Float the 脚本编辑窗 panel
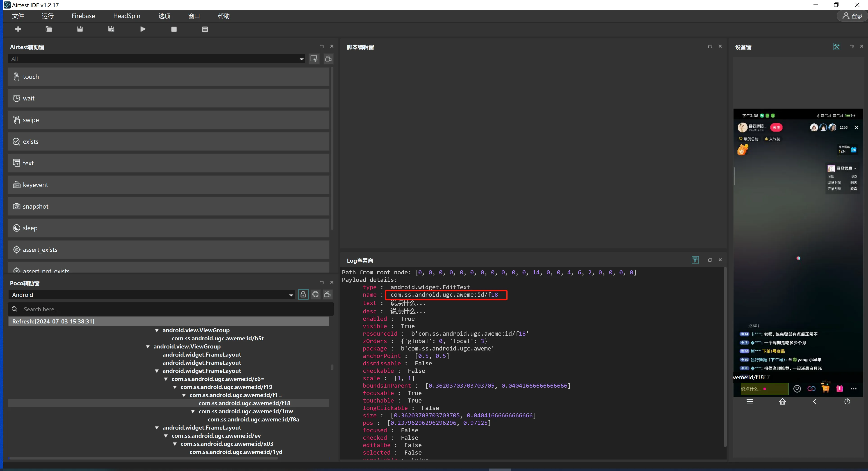 point(710,46)
